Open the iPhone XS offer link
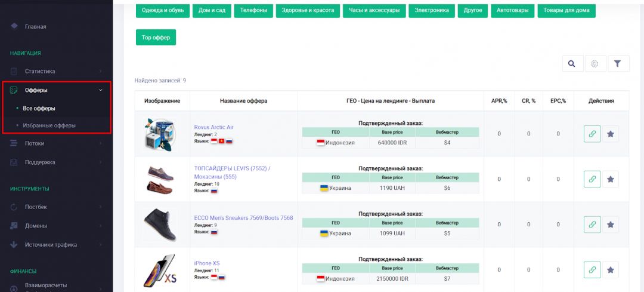The height and width of the screenshot is (292, 644). 207,263
